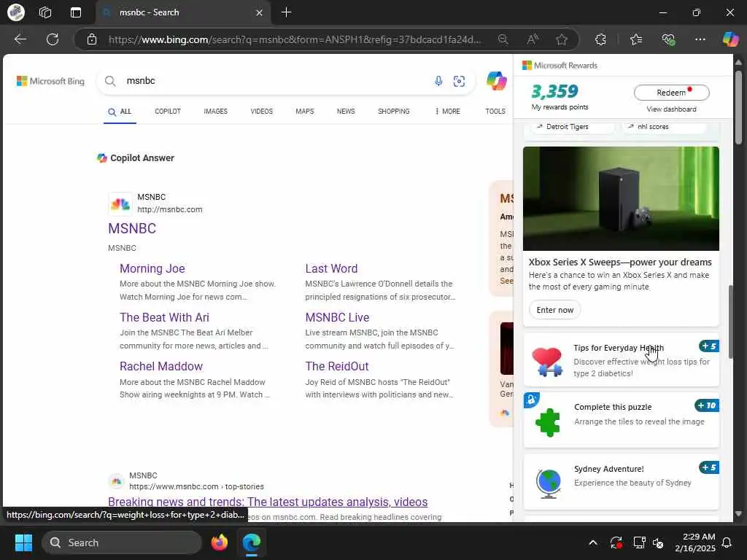Open Edge Settings and more menu
The image size is (747, 560).
coord(700,39)
